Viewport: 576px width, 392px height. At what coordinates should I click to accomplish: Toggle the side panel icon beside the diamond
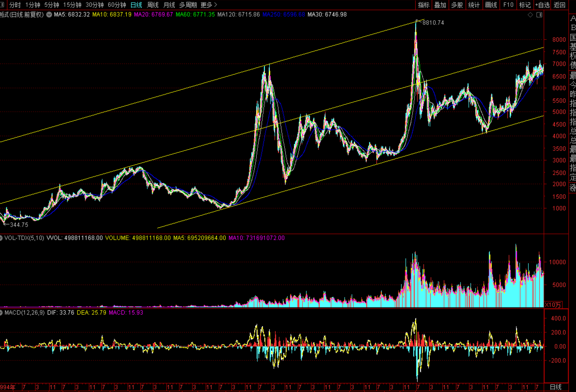pos(539,15)
